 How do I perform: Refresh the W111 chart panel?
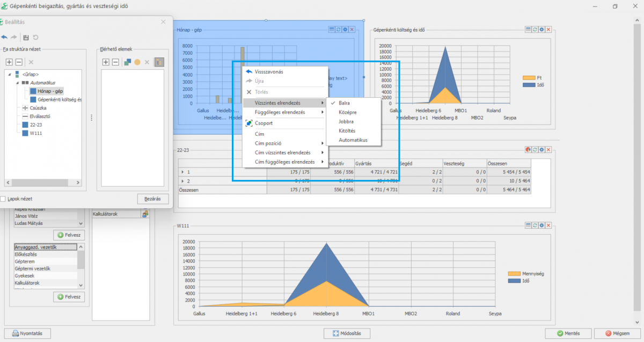[535, 225]
